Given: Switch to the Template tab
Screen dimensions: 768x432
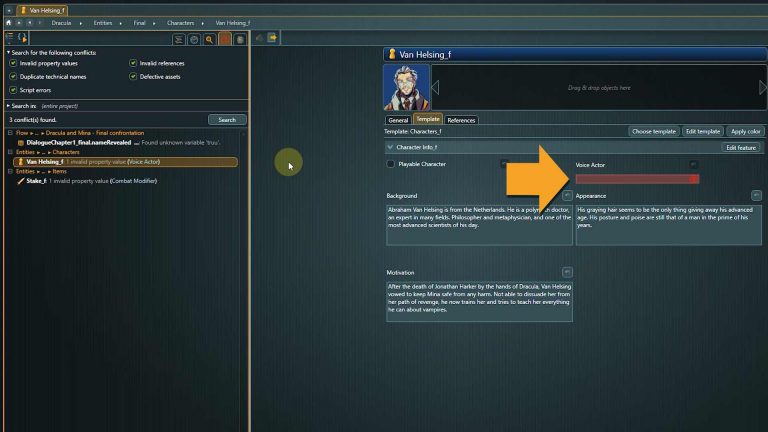Looking at the screenshot, I should [x=428, y=119].
